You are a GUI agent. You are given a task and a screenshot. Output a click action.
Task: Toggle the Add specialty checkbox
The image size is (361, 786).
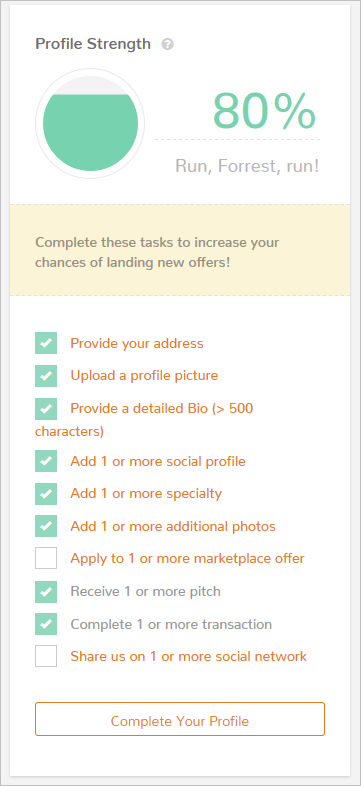[46, 494]
